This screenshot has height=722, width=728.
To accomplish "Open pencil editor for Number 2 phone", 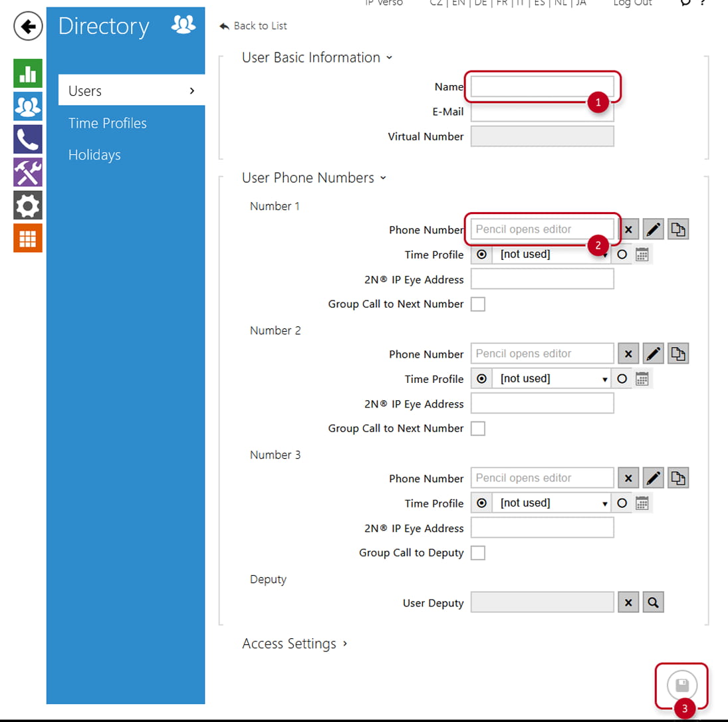I will point(654,354).
